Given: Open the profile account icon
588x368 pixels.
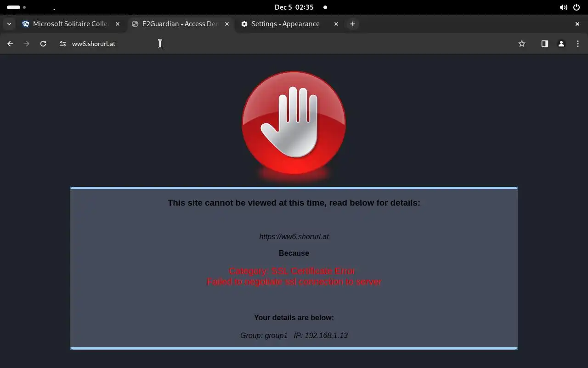Looking at the screenshot, I should pos(561,44).
